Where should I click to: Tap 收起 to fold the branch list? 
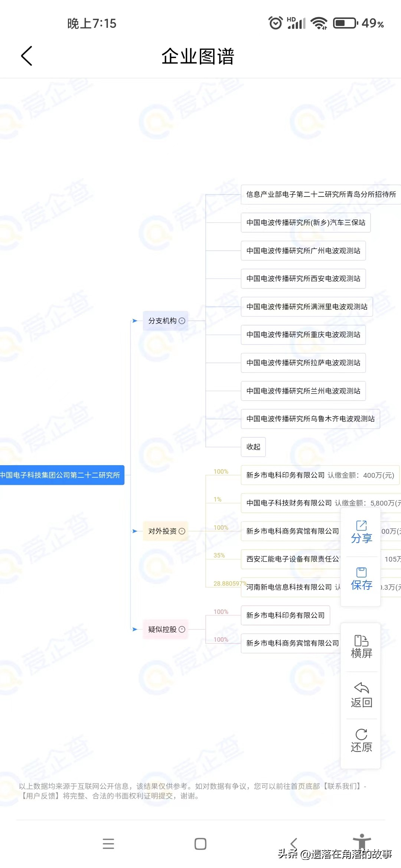pyautogui.click(x=253, y=447)
